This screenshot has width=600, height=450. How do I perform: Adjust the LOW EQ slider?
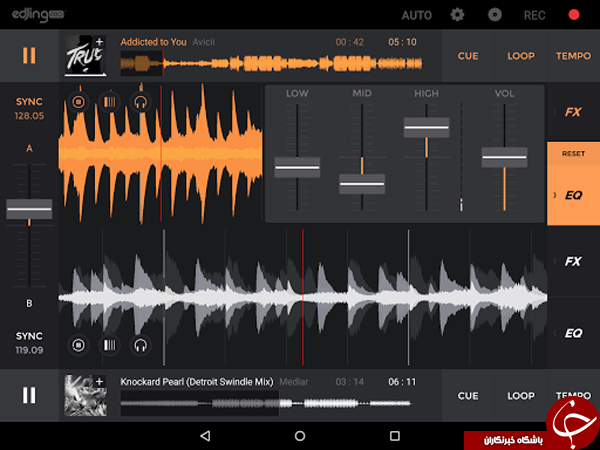297,167
